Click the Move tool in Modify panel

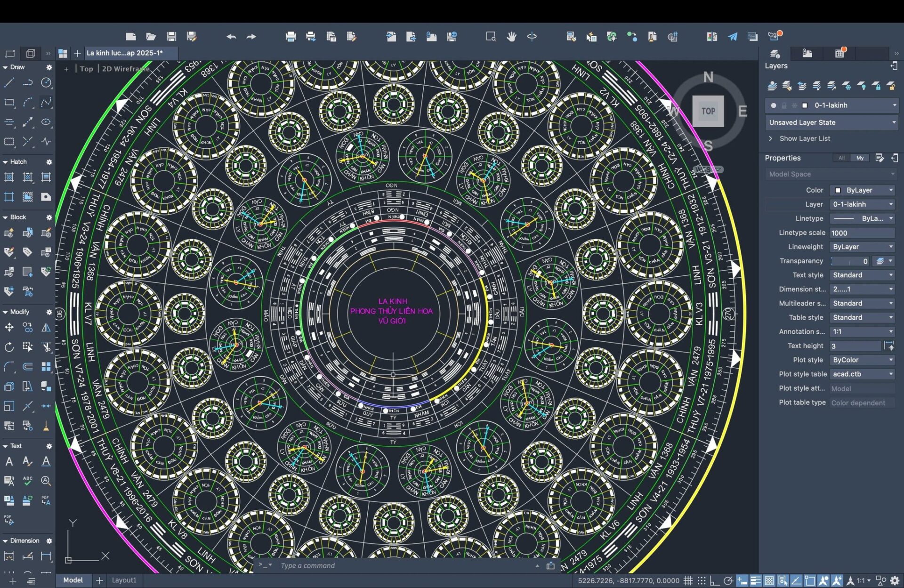(x=9, y=327)
